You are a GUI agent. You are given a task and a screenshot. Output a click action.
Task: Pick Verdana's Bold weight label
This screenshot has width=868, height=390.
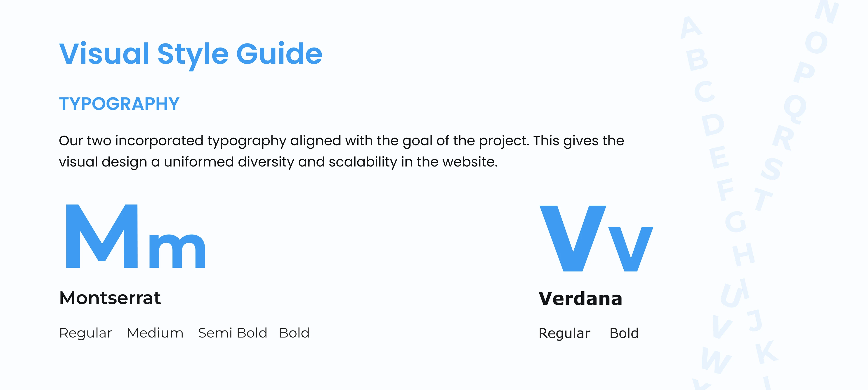[624, 333]
